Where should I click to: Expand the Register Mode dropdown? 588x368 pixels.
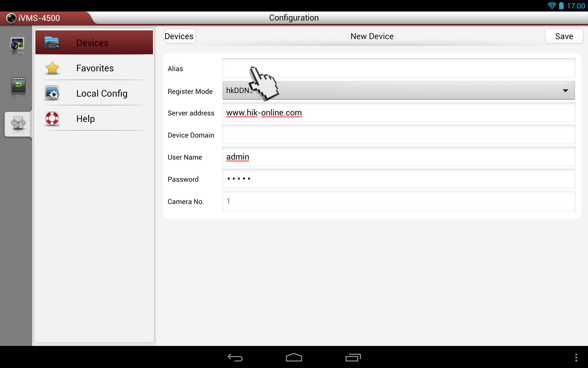pos(399,91)
